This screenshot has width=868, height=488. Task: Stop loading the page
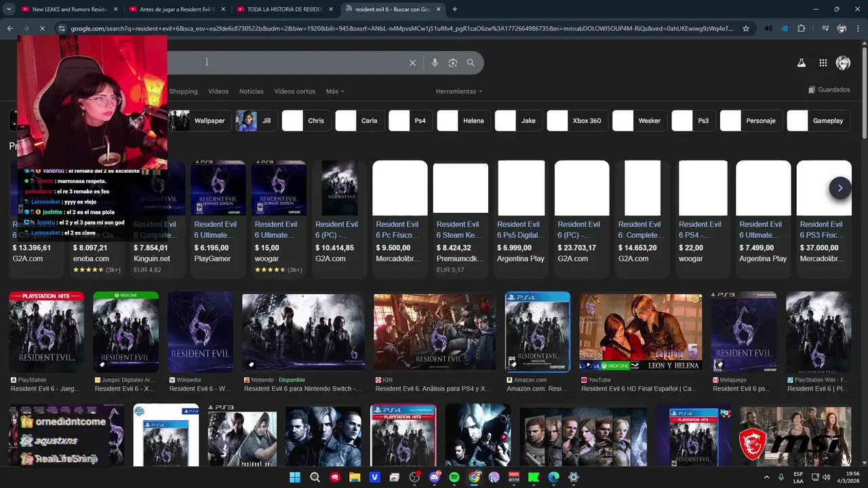[x=42, y=28]
